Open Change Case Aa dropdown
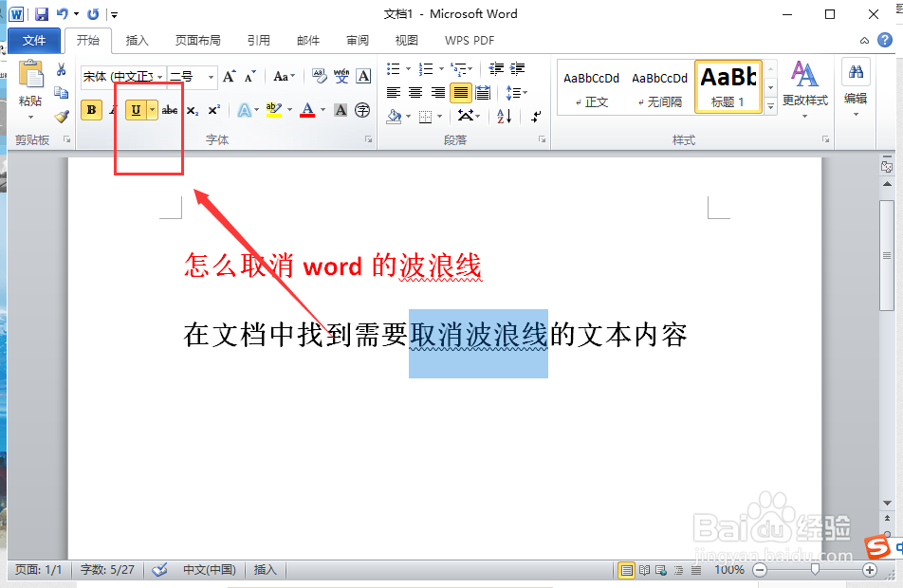The image size is (903, 588). point(284,76)
